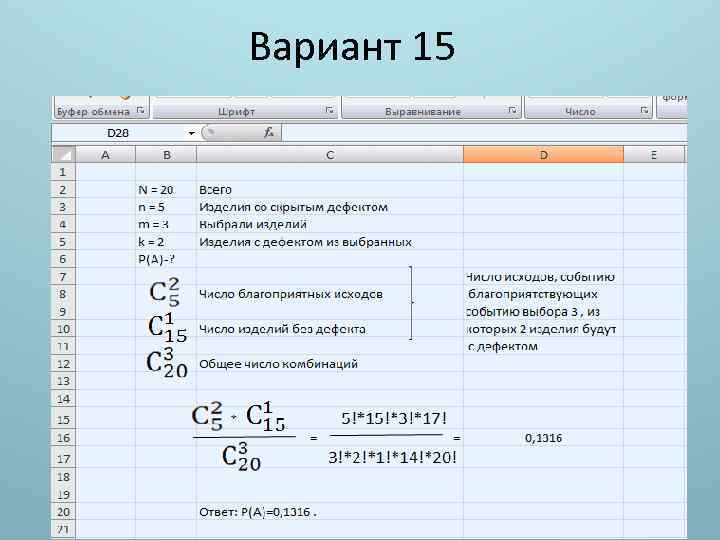Click the Select All corner button
720x540 pixels.
[63, 155]
